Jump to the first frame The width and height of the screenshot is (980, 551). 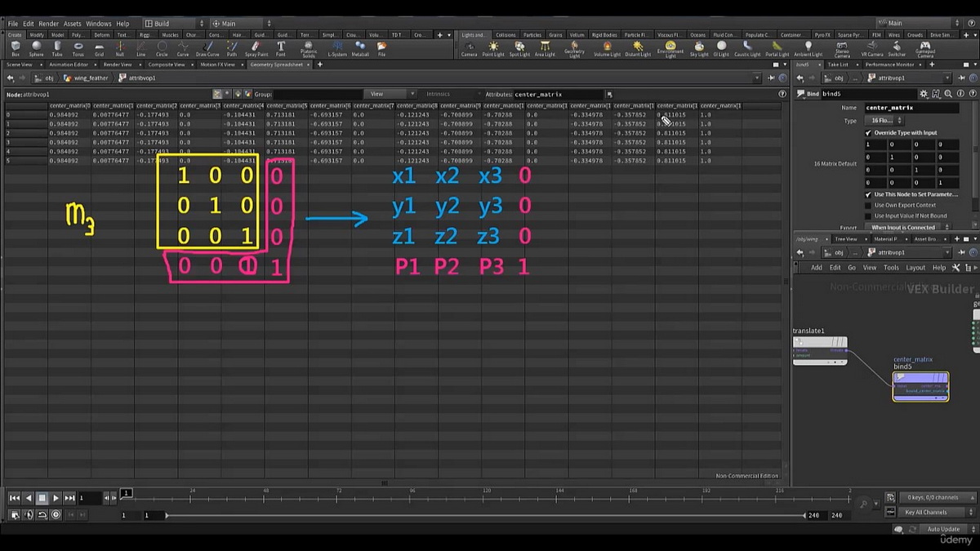[x=14, y=498]
